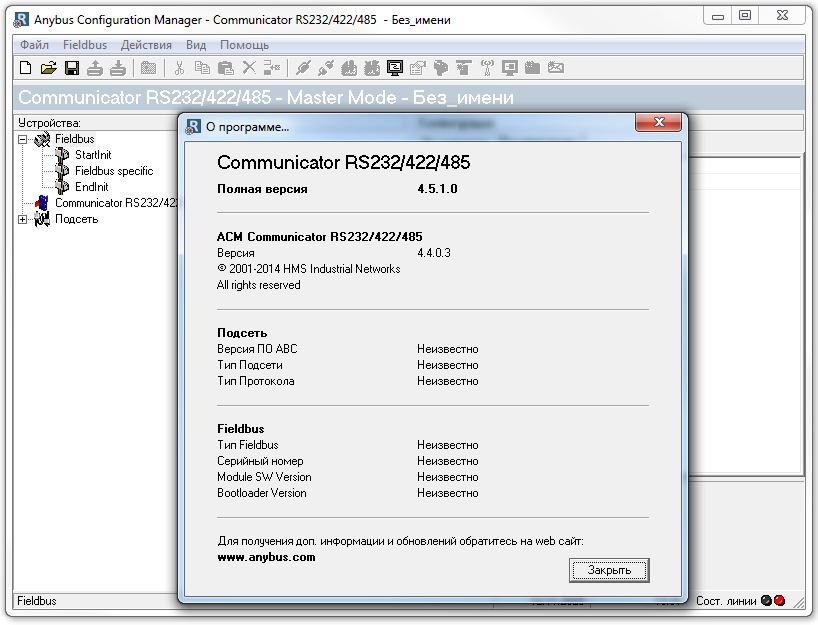Image resolution: width=818 pixels, height=625 pixels.
Task: Click the Paste clipboard toolbar icon
Action: click(226, 68)
